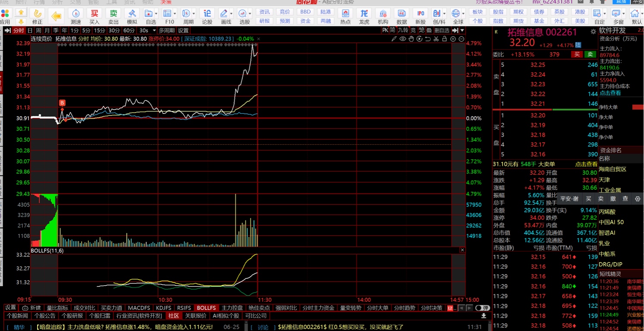
Task: Toggle the 弹 popup switch
Action: click(482, 308)
